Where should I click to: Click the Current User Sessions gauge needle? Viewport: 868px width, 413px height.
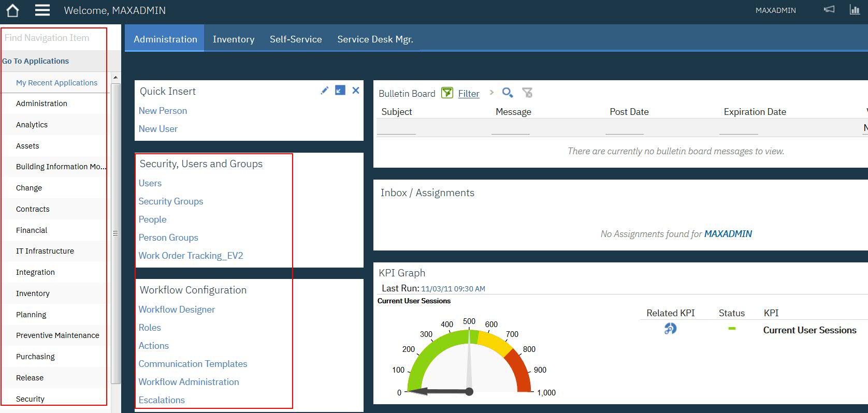click(440, 391)
